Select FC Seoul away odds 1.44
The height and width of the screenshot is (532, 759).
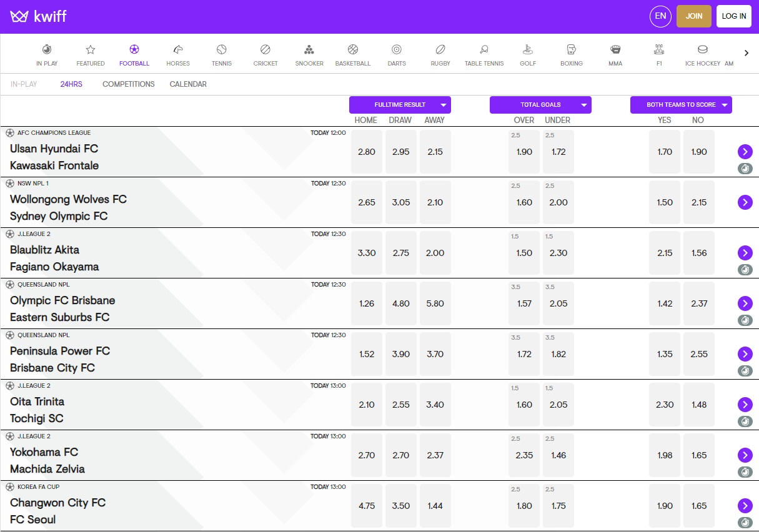[x=435, y=506]
